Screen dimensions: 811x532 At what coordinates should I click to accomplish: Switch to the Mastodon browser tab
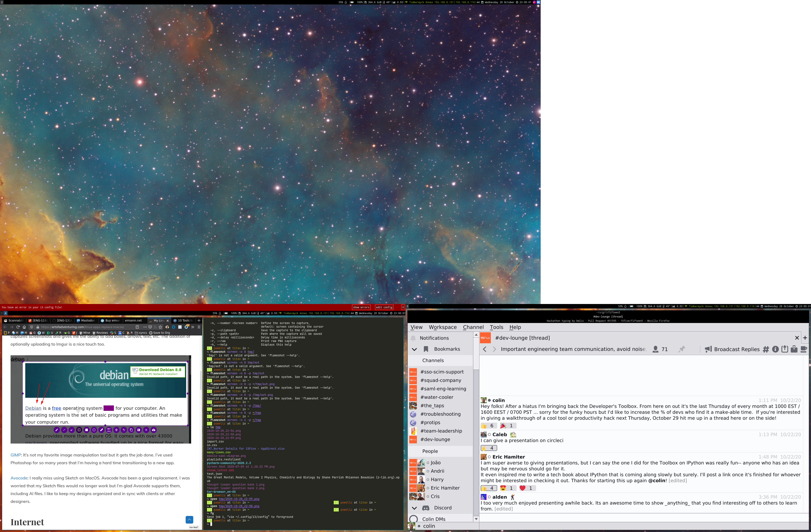86,320
